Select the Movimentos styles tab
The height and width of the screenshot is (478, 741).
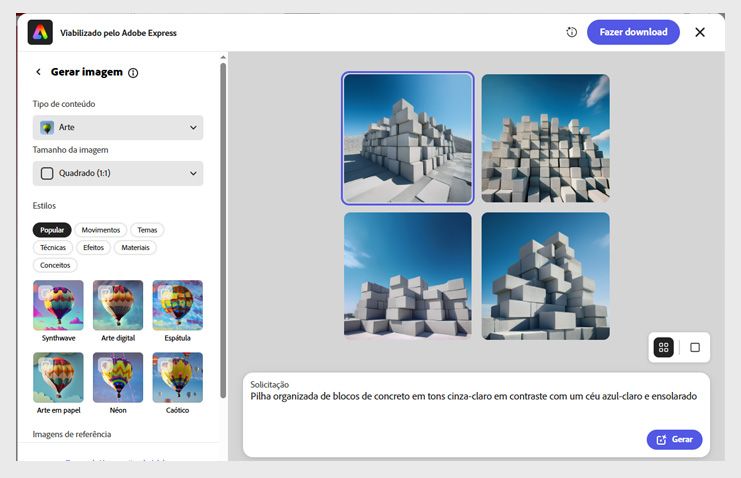[101, 230]
